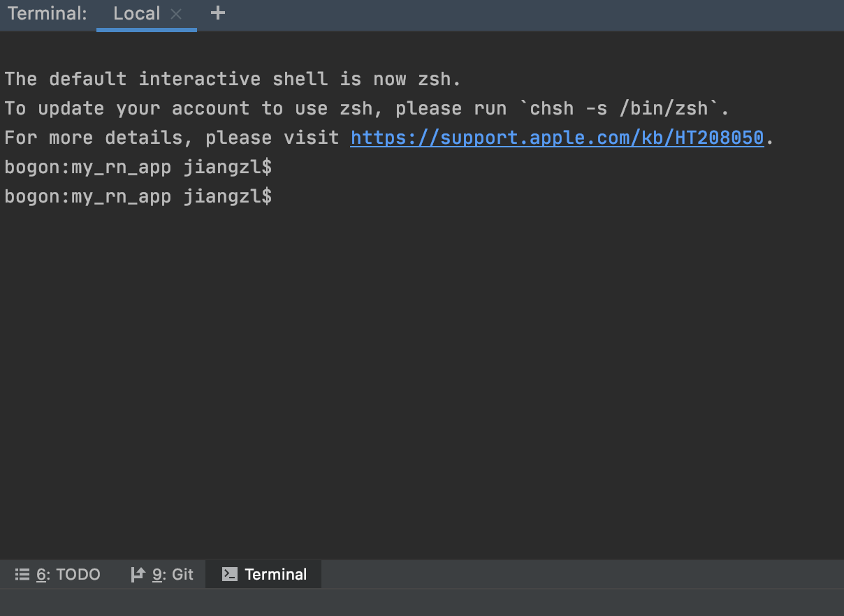
Task: Click the "For more details, please visit" text
Action: pos(172,138)
